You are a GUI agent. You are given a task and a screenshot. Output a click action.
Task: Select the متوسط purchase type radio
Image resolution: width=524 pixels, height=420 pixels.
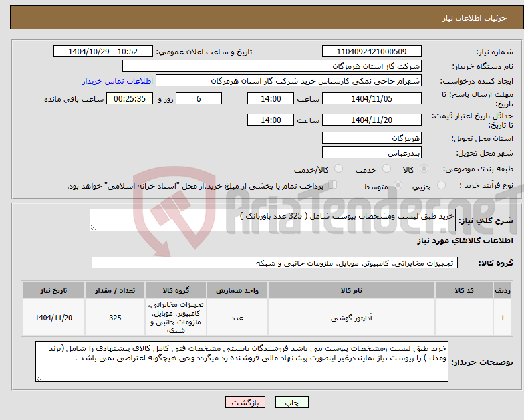click(x=398, y=185)
